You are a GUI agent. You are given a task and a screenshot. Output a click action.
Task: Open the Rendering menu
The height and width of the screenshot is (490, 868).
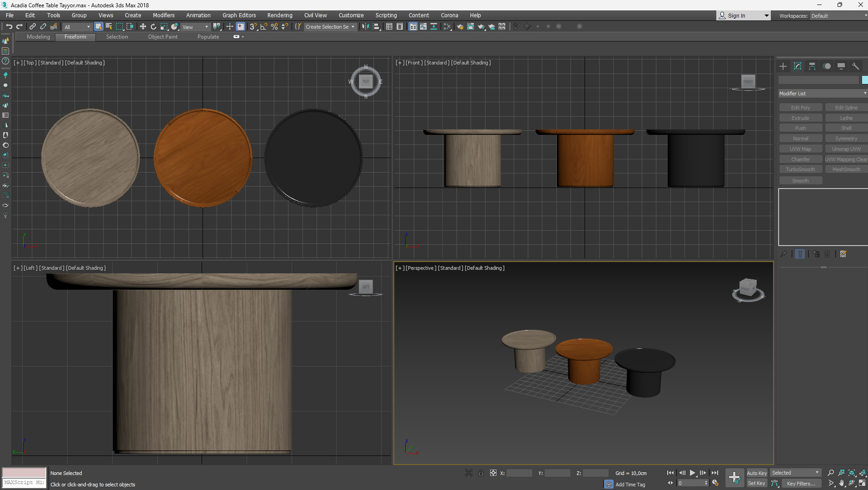280,15
